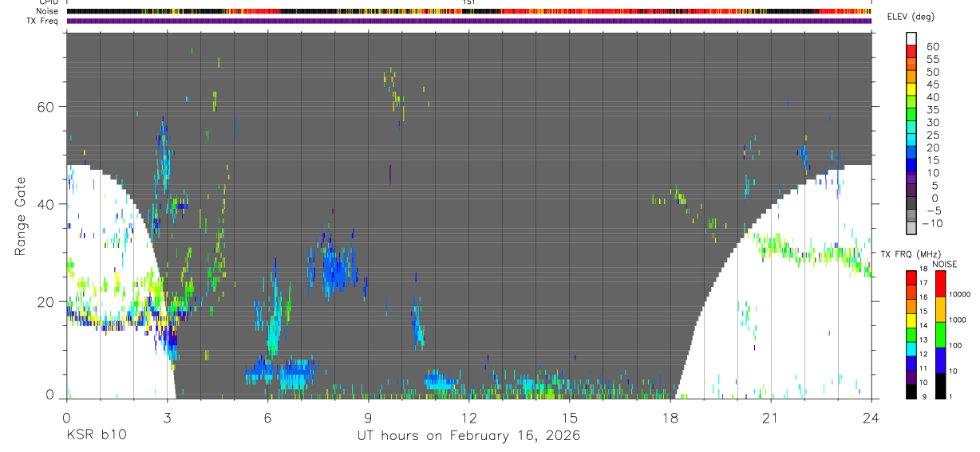The image size is (980, 452).
Task: Click the '10000' label on NOISE scale
Action: coord(959,295)
